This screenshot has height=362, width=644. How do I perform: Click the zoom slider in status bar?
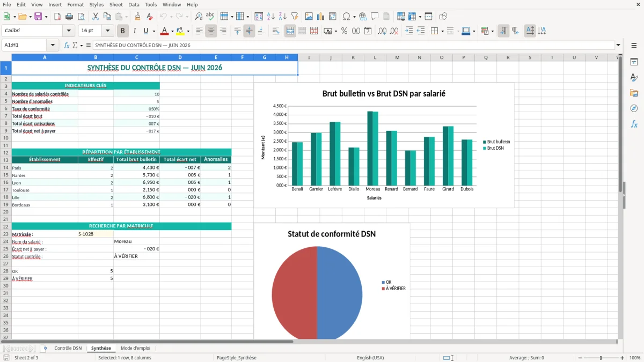pyautogui.click(x=601, y=358)
